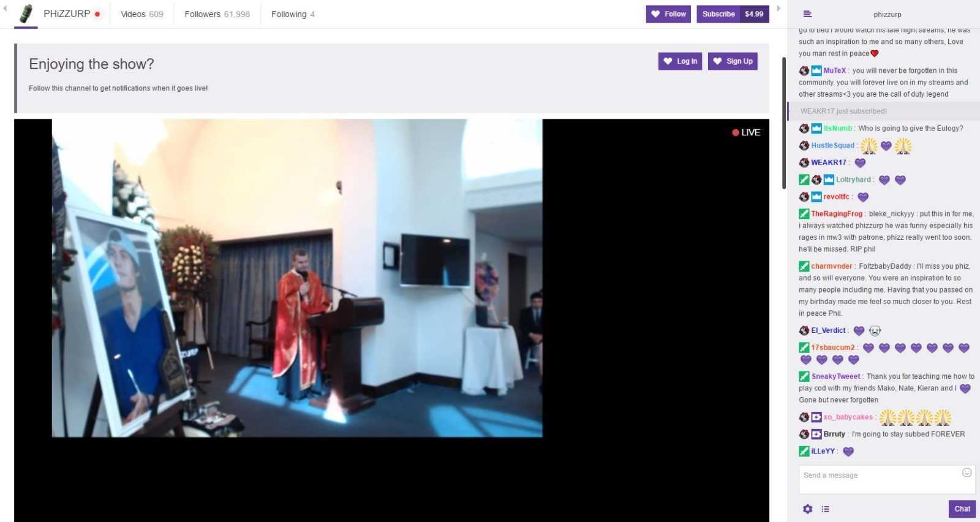Viewport: 980px width, 522px height.
Task: Click the crown badge beside MuTeX
Action: click(816, 71)
